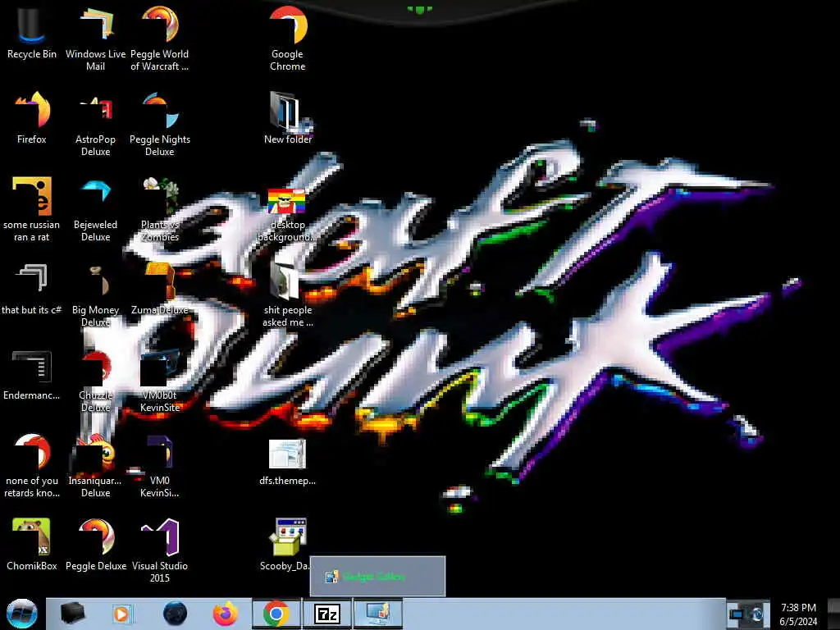Viewport: 840px width, 630px height.
Task: Open the dark globe taskbar icon
Action: pyautogui.click(x=176, y=614)
